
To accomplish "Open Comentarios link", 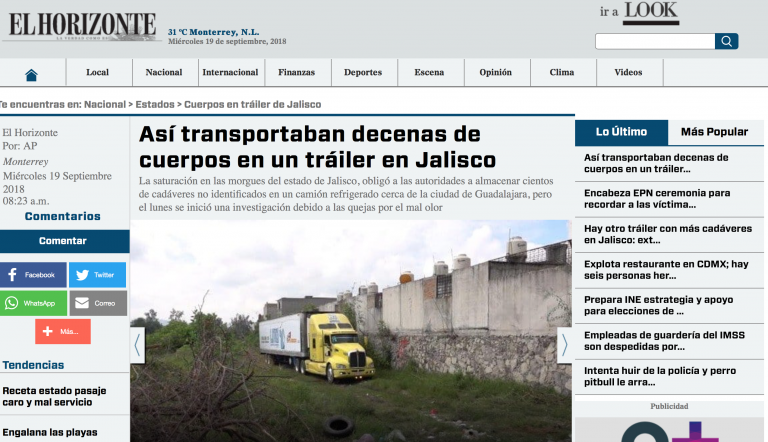I will 63,216.
